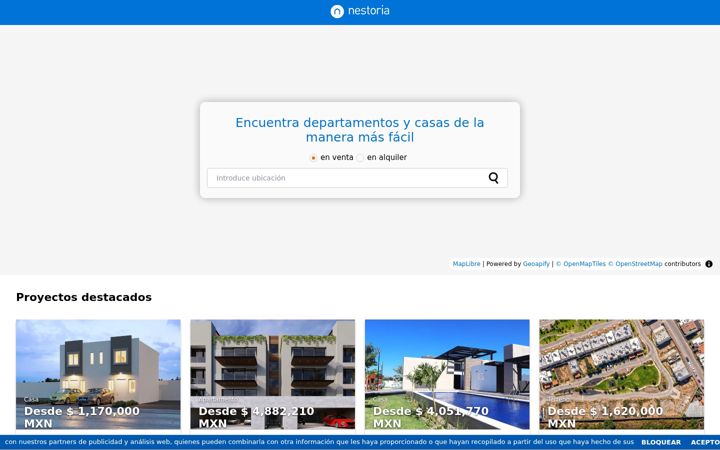The image size is (720, 450).
Task: Open the map attribution info icon
Action: (x=709, y=264)
